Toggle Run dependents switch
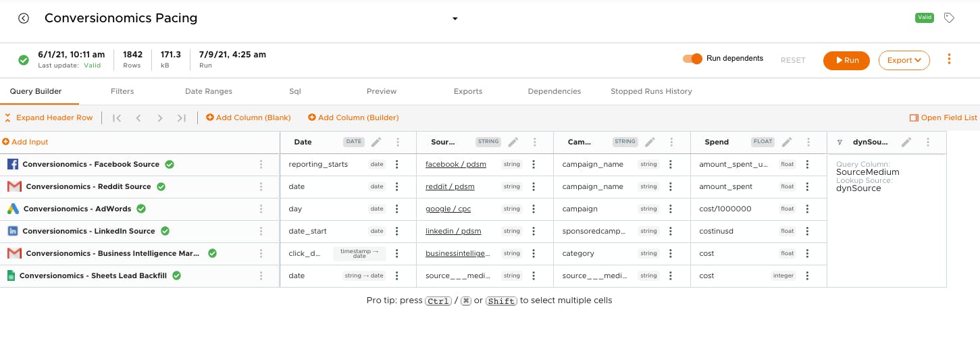The image size is (980, 343). click(692, 59)
